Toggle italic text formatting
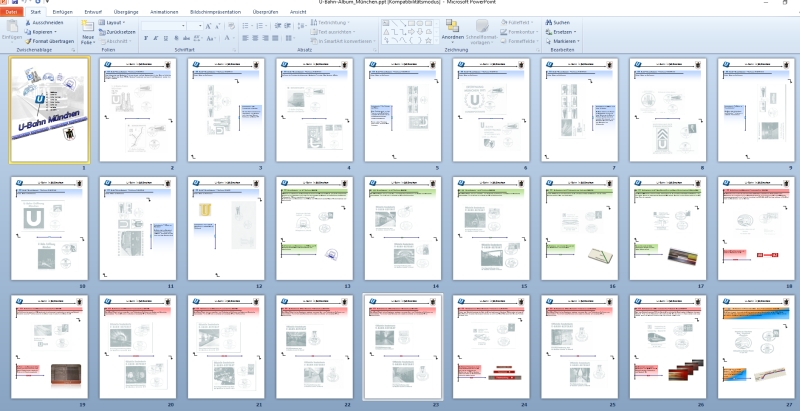The image size is (800, 411). 155,38
